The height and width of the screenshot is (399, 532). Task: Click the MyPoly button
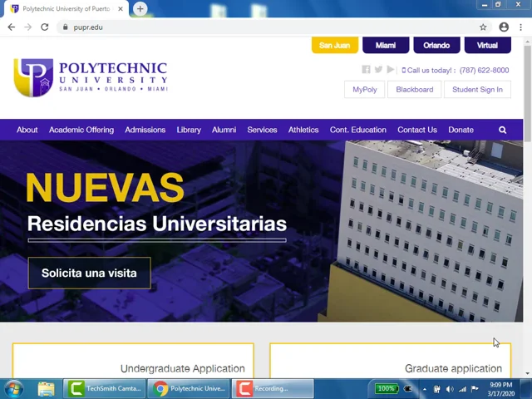(x=365, y=90)
